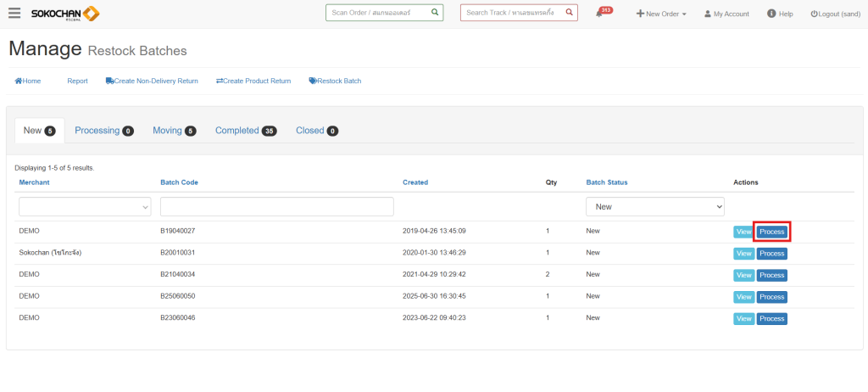This screenshot has height=392, width=868.
Task: View batch B20010031 details
Action: tap(743, 253)
